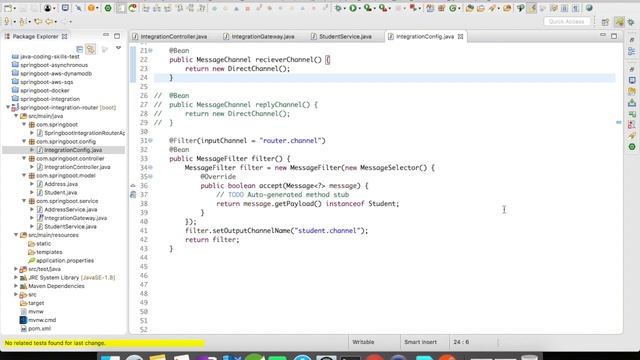This screenshot has width=640, height=360.
Task: Toggle the Mark Occurrences highlighter icon
Action: pos(531,8)
